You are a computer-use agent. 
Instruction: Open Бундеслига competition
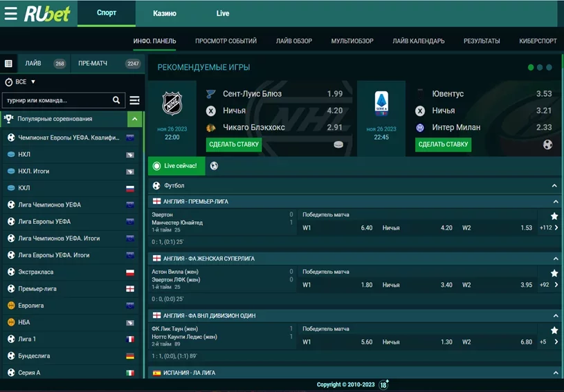tap(71, 356)
